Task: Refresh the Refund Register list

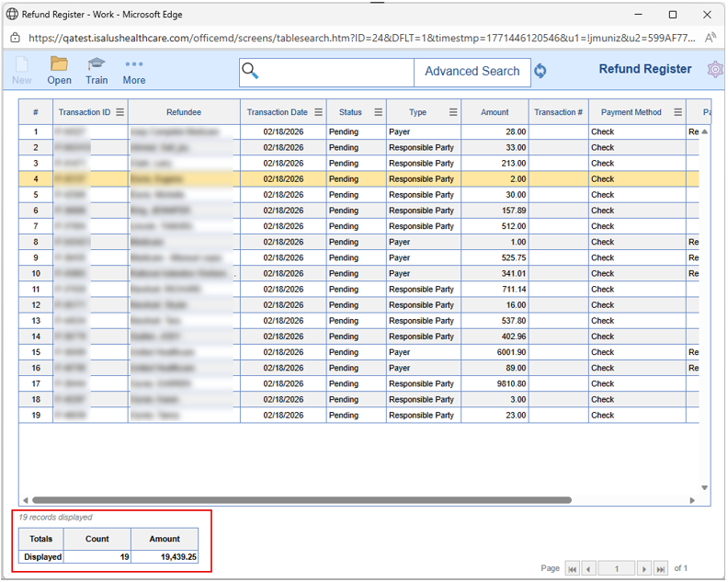Action: 540,72
